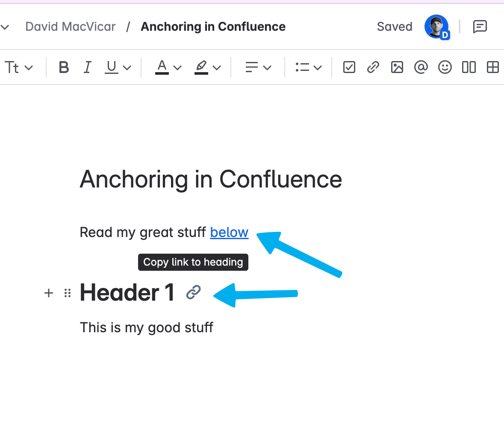Click the text color A icon
504x442 pixels.
click(x=162, y=67)
